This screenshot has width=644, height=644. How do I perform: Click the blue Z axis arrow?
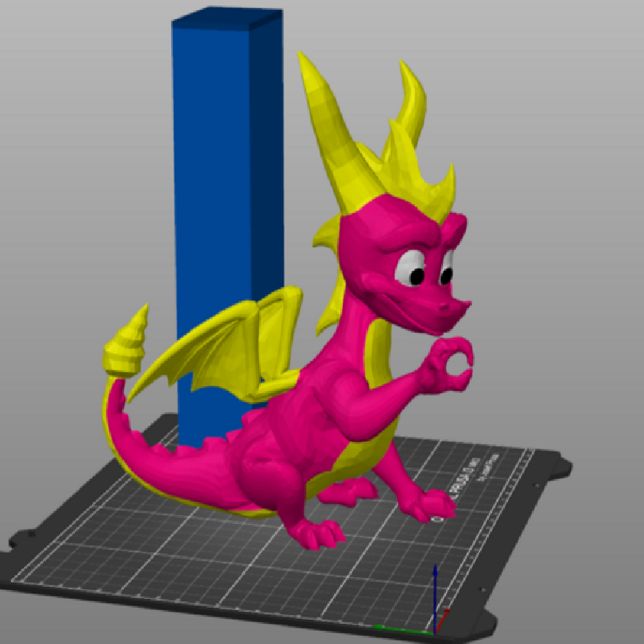tap(435, 597)
